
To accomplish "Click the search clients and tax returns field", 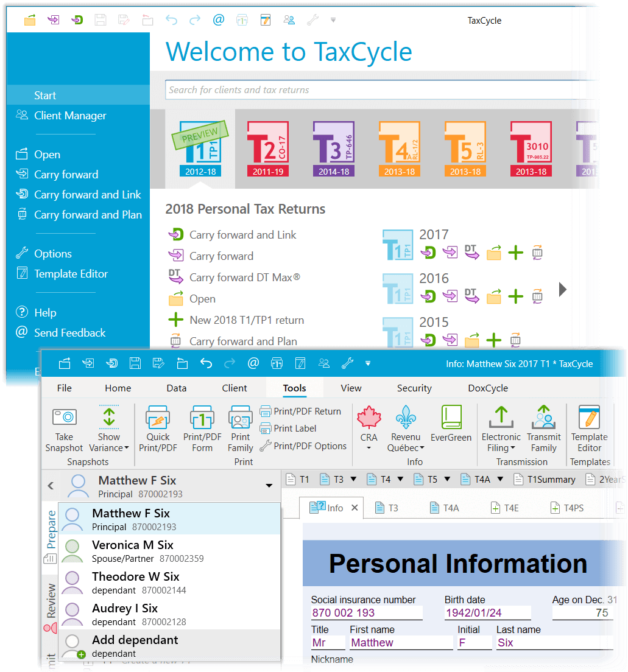I will point(382,90).
